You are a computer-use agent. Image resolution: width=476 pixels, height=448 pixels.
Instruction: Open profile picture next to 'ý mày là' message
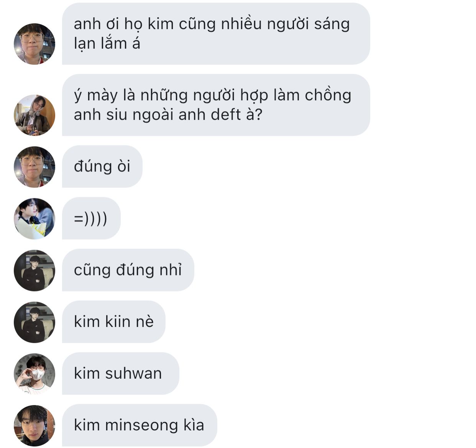(34, 115)
